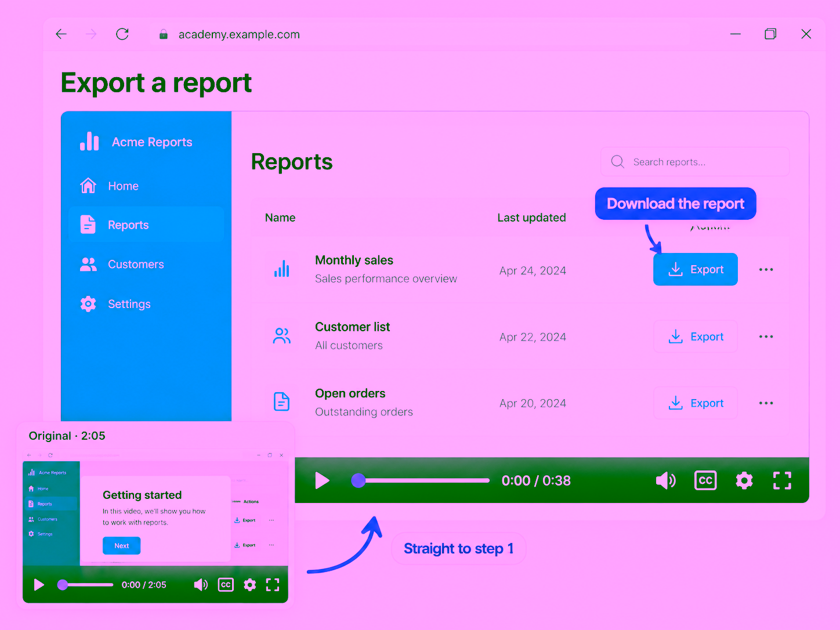The height and width of the screenshot is (630, 840).
Task: Open Home in the large Acme sidebar
Action: click(146, 186)
